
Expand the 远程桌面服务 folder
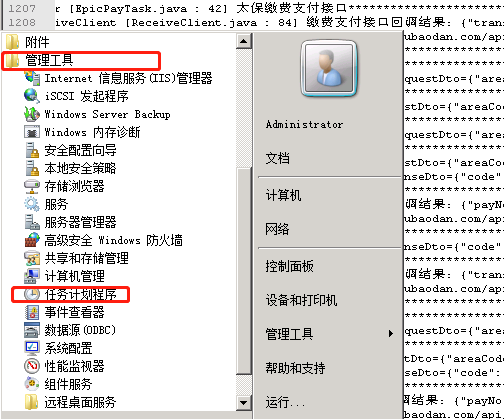click(x=70, y=402)
